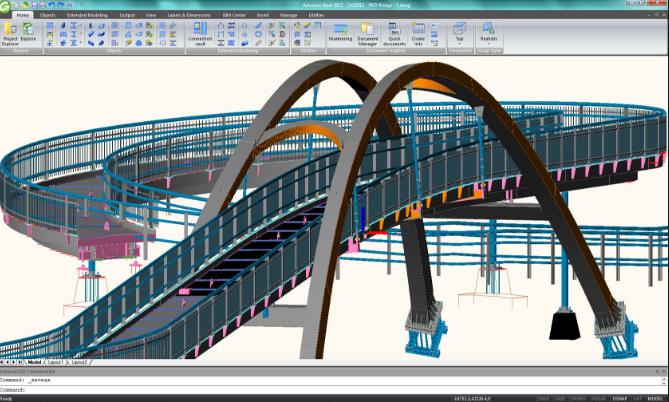Click the Create lists icon
The image size is (669, 402).
click(418, 34)
